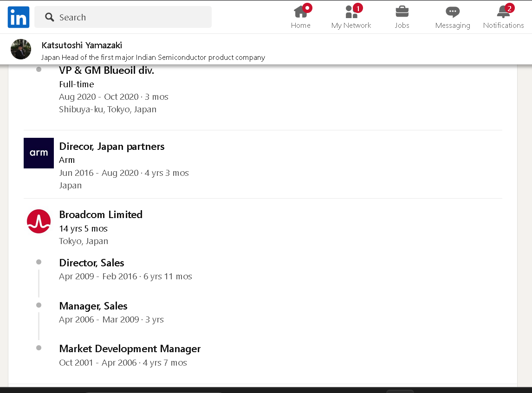
Task: Click the Arm company name text
Action: (67, 160)
